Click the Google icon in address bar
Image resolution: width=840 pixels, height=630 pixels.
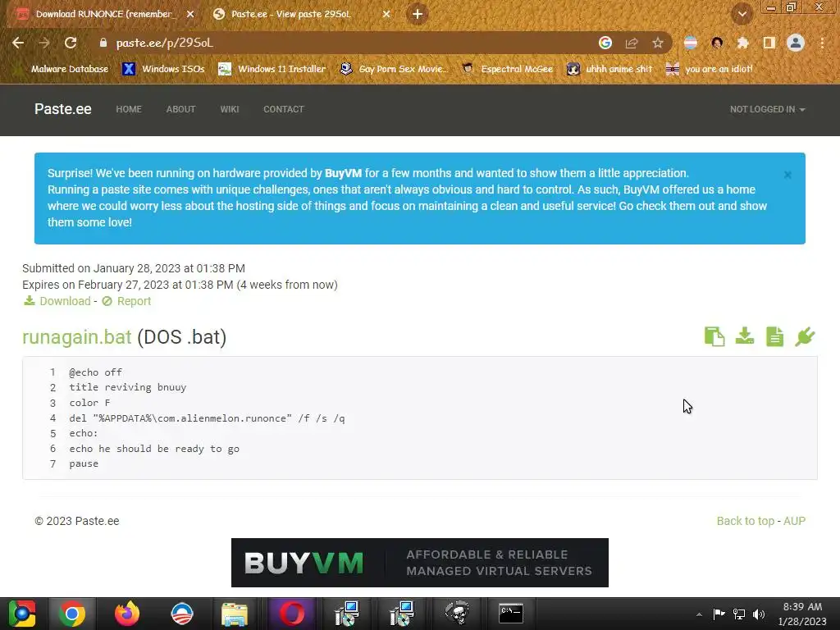click(x=605, y=43)
